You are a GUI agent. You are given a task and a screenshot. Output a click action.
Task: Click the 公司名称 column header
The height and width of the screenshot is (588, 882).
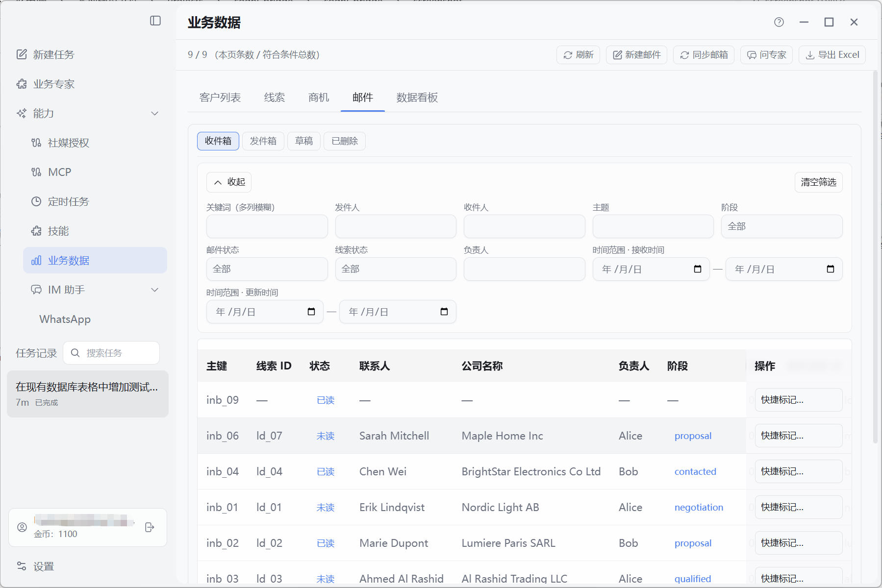(482, 366)
